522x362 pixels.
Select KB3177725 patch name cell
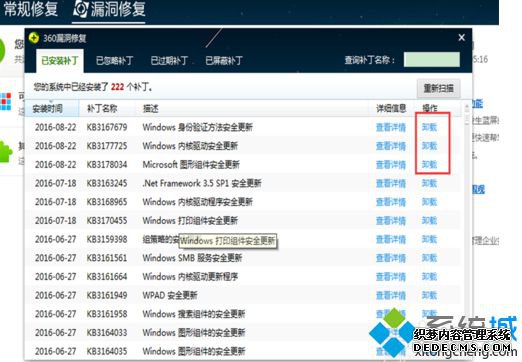(x=107, y=146)
